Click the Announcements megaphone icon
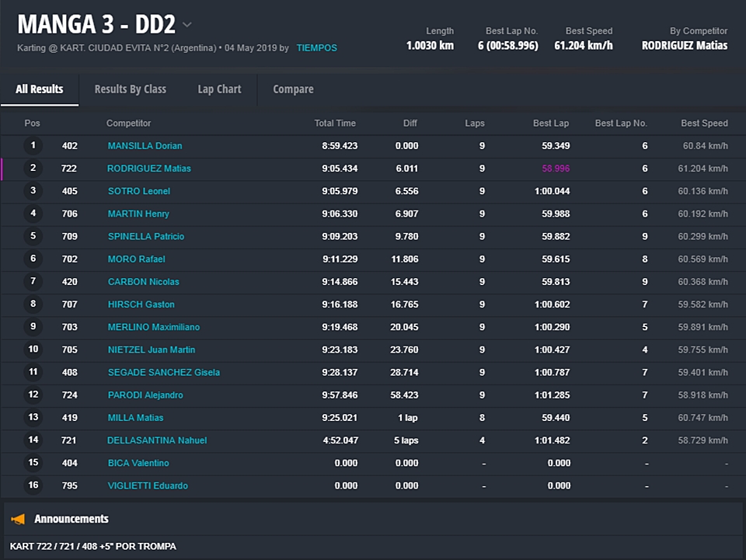The image size is (746, 560). click(18, 519)
